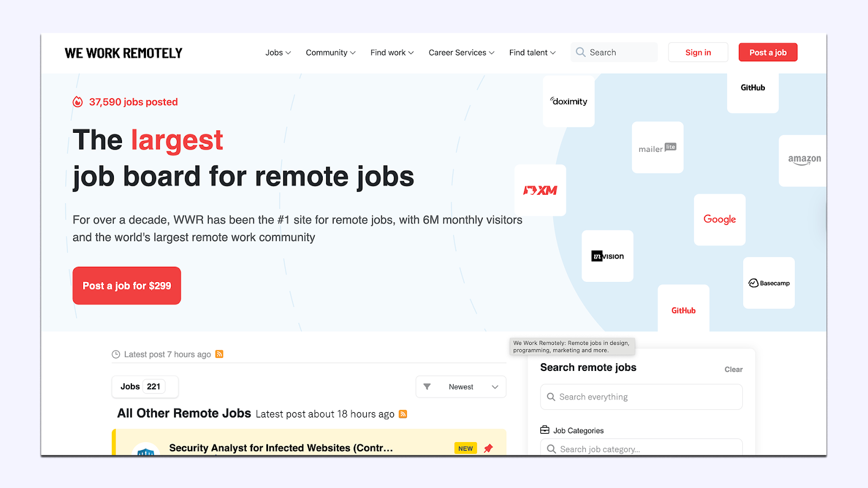Click the Find talent chevron arrow
This screenshot has width=868, height=488.
553,53
